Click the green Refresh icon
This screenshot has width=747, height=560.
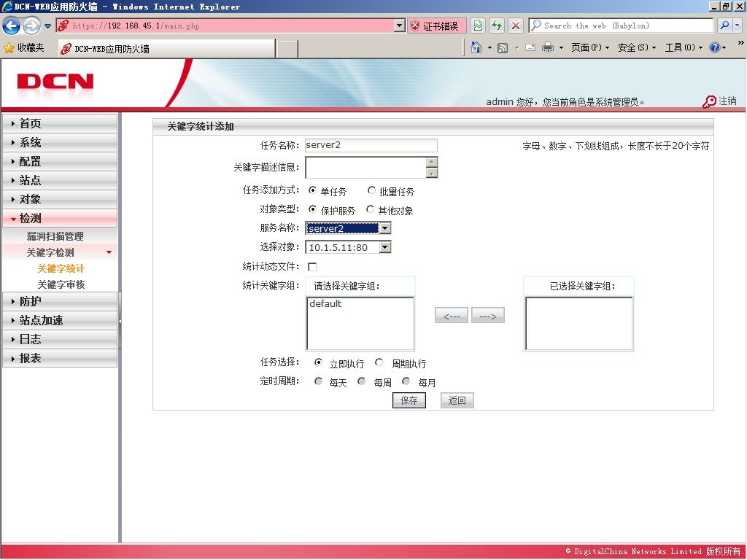[x=497, y=26]
